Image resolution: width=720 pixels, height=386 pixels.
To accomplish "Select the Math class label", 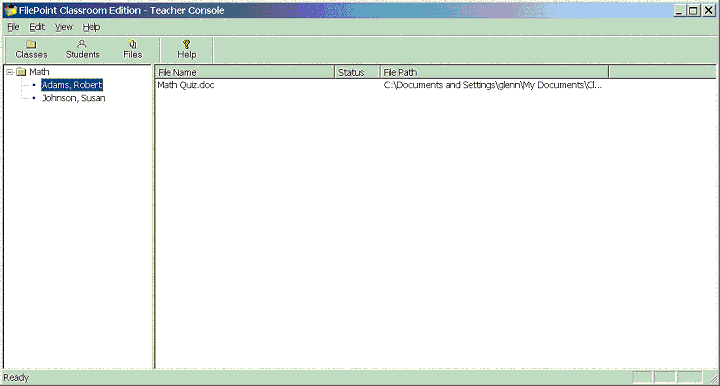I will click(x=39, y=72).
